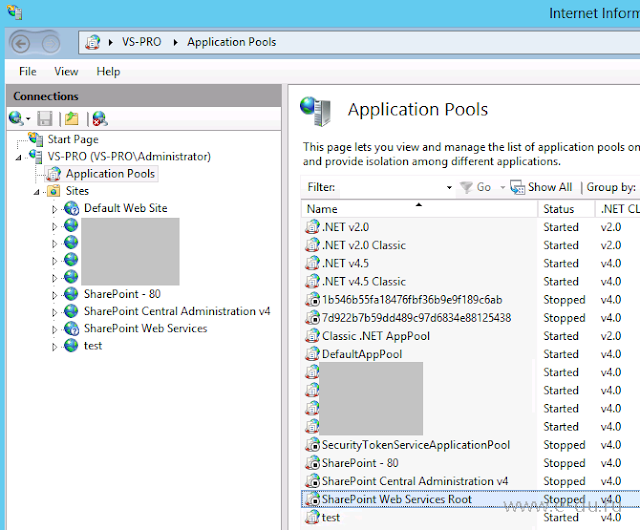640x530 pixels.
Task: Click the Name column header
Action: point(419,209)
